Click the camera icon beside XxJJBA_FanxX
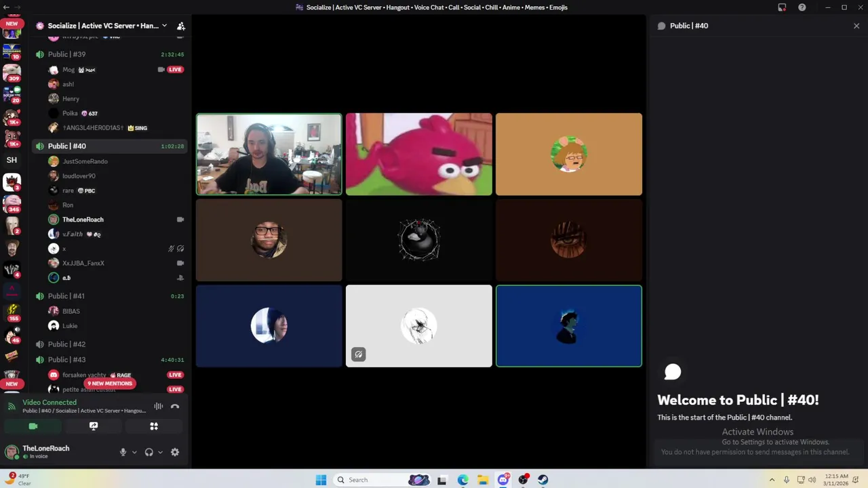Viewport: 868px width, 488px height. click(180, 263)
